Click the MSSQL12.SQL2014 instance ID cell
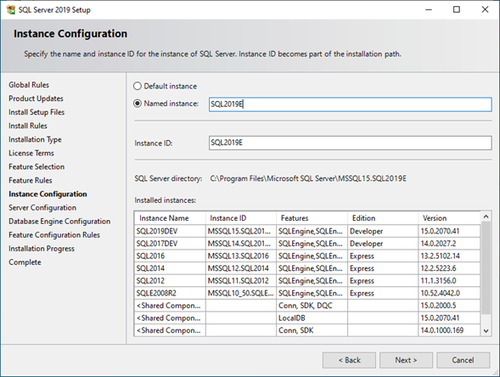Screen dimensions: 500x377 pos(241,268)
